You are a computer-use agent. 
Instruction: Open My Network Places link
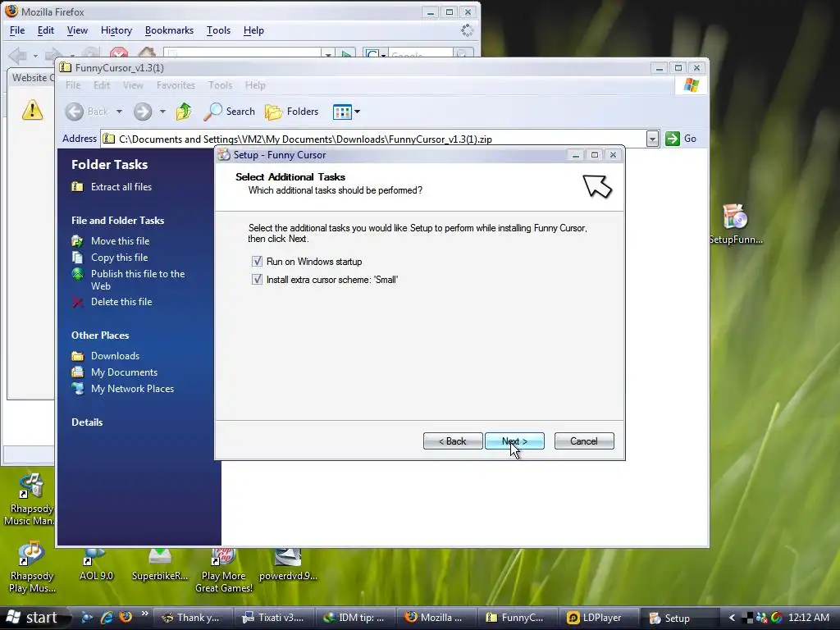132,389
